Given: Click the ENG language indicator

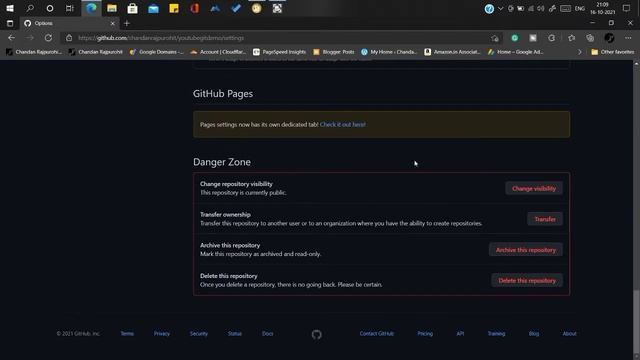Looking at the screenshot, I should (x=580, y=9).
